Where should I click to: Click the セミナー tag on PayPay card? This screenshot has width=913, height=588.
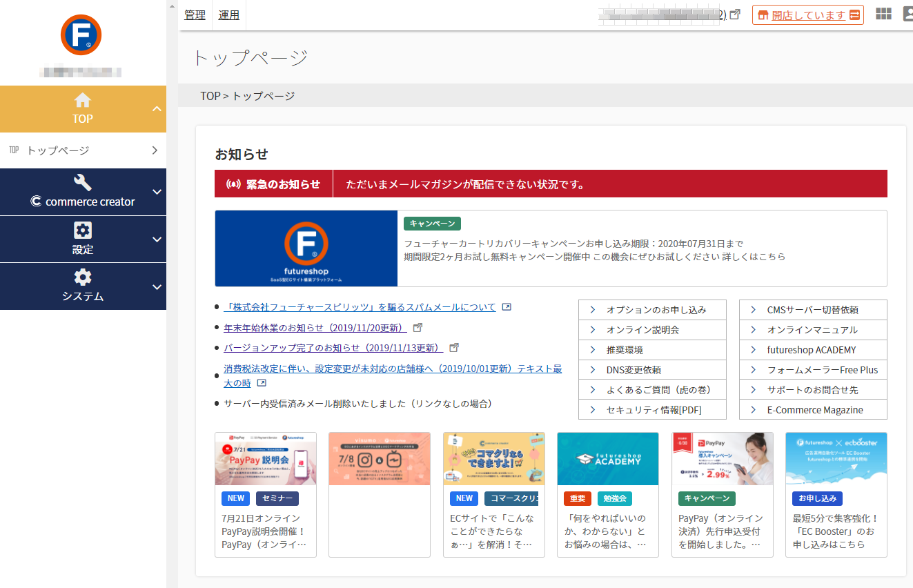tap(277, 498)
